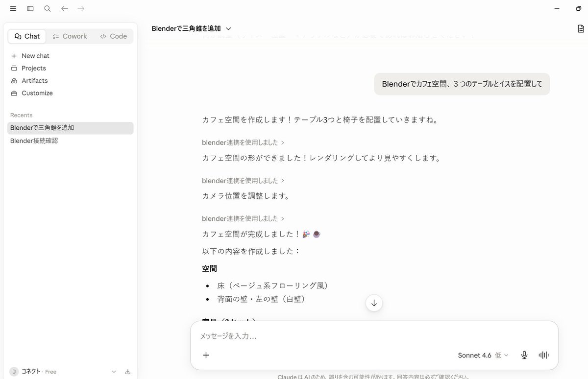Image resolution: width=588 pixels, height=379 pixels.
Task: Expand third blender連携を使用しました entry
Action: (243, 219)
